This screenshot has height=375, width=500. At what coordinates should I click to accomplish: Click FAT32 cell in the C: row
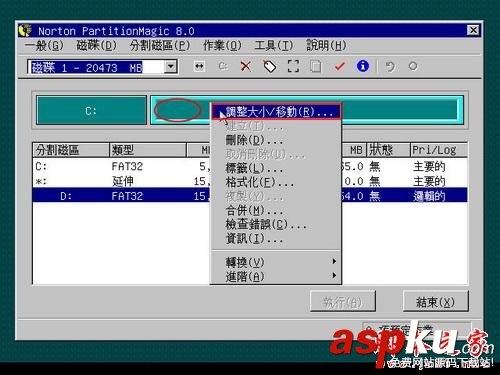(127, 166)
